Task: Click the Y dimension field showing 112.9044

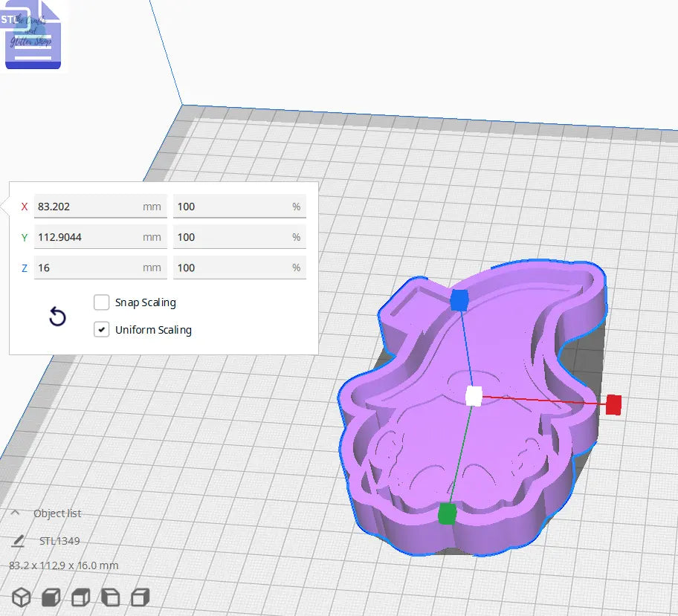Action: click(x=100, y=236)
